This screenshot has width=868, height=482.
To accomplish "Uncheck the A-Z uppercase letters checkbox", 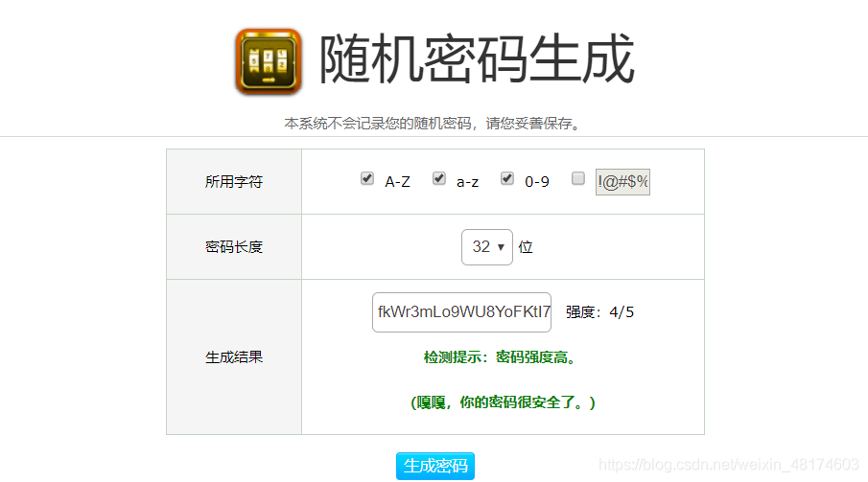I will [x=367, y=178].
